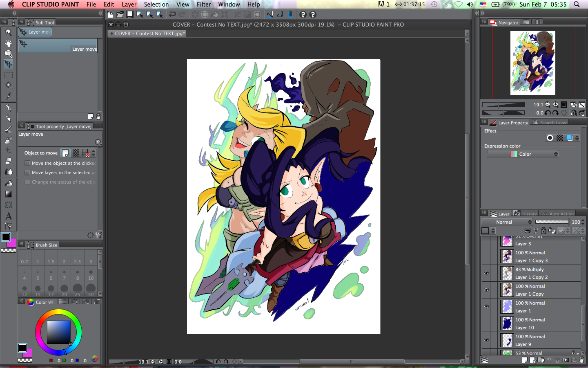
Task: Pick brush size 2.5
Action: point(77,258)
